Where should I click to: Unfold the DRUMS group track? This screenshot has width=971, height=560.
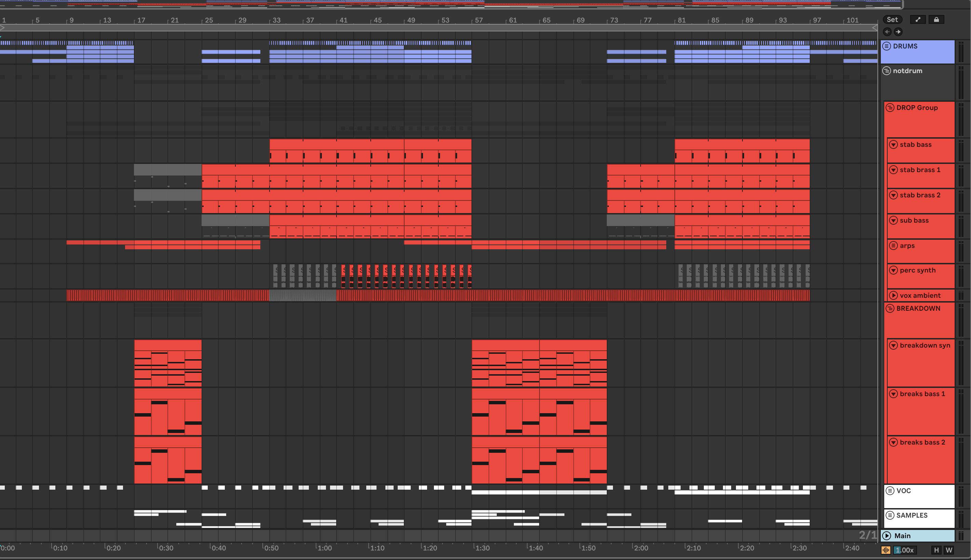[x=886, y=46]
